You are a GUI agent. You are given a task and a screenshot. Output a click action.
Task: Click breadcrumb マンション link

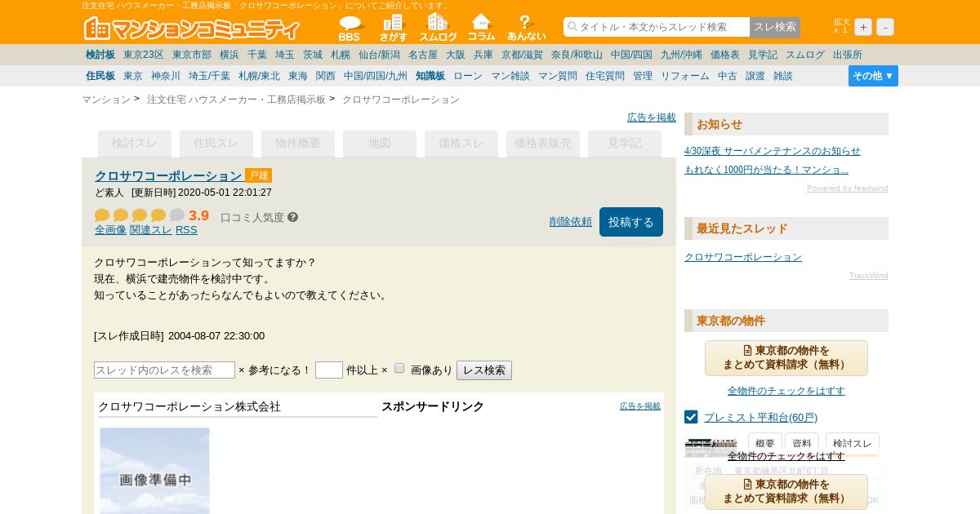[x=106, y=100]
